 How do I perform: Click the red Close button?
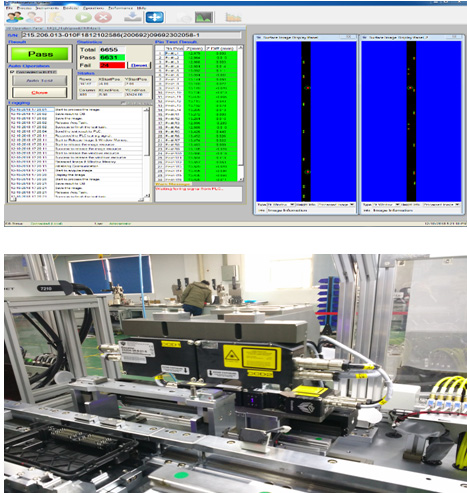point(40,93)
